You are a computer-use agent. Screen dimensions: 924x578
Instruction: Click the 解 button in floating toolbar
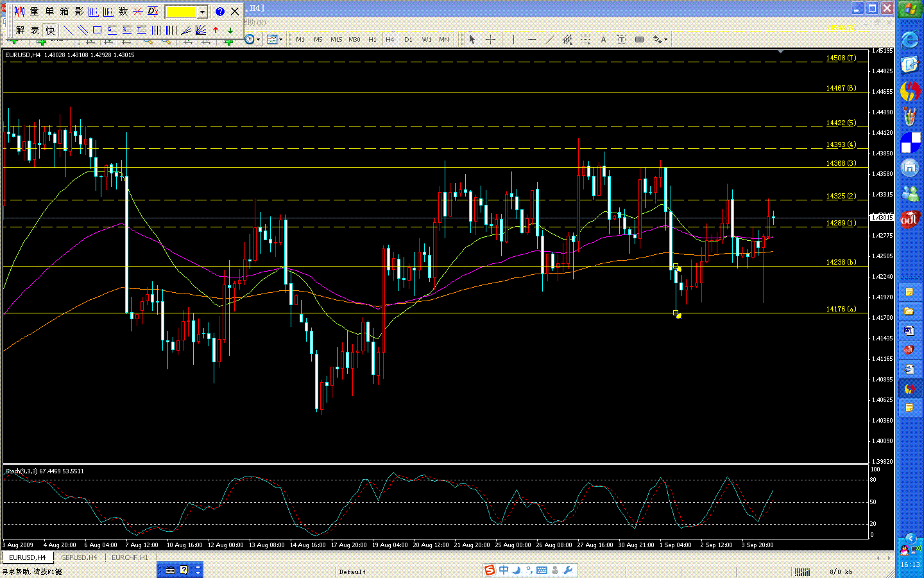coord(20,30)
